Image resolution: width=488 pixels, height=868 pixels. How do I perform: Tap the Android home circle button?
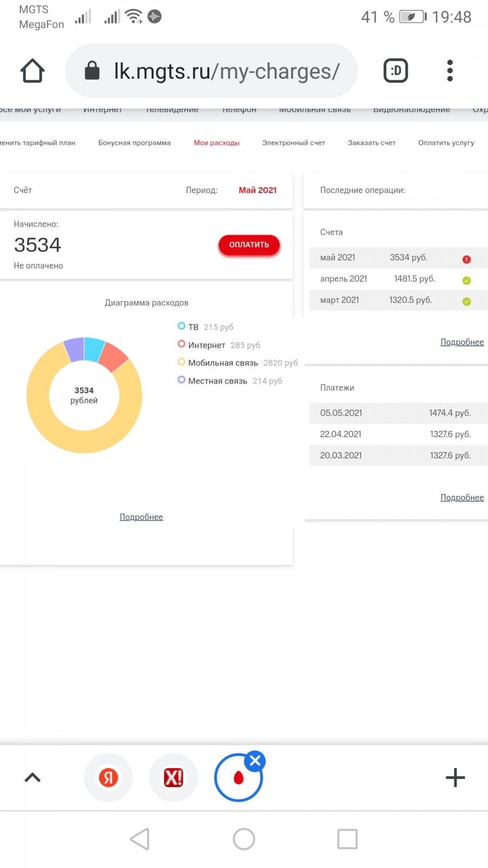244,839
